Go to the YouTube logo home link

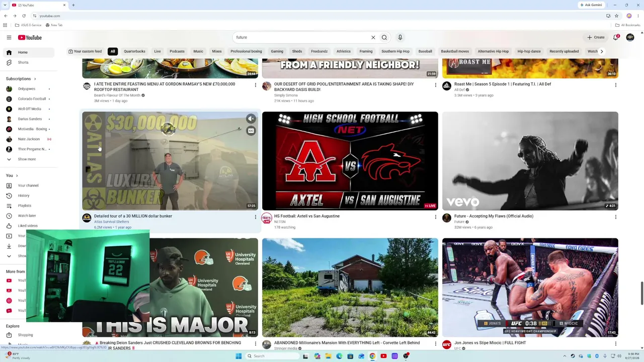(30, 37)
